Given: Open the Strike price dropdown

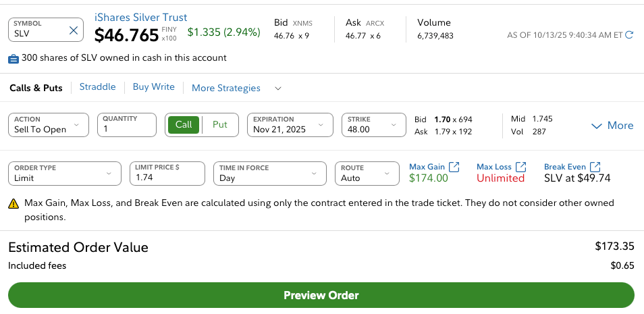Looking at the screenshot, I should coord(371,124).
